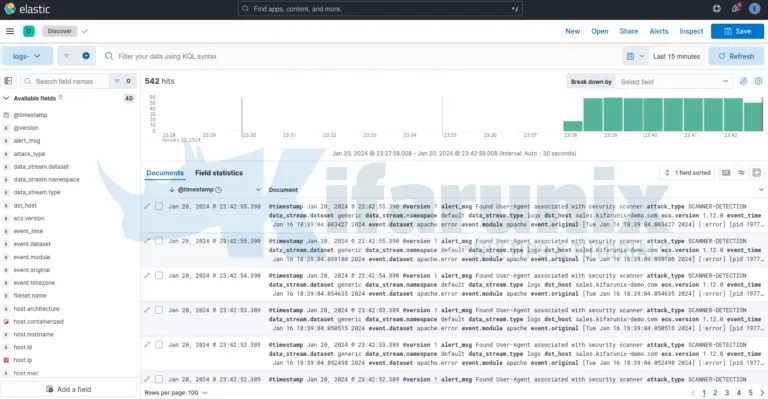Select the first 23:42:53.389 row checkbox
Image resolution: width=768 pixels, height=399 pixels.
[x=159, y=310]
